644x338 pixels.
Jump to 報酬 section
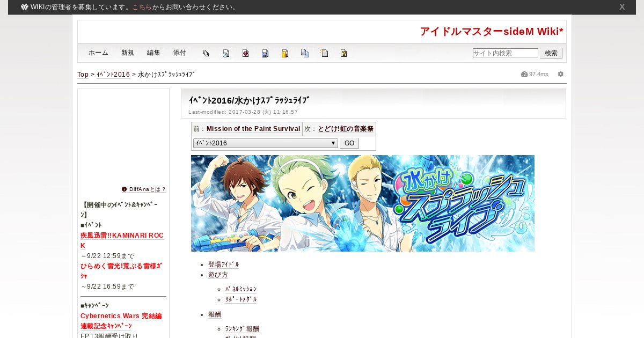tap(215, 314)
